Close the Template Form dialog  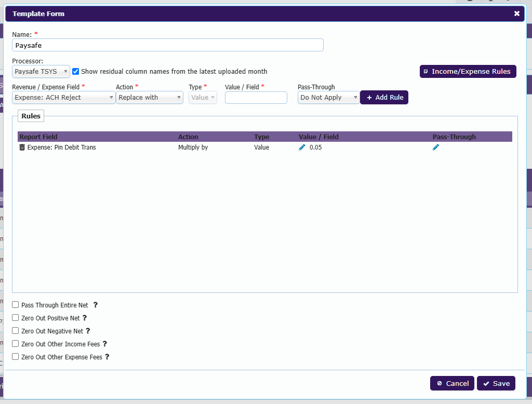(517, 14)
